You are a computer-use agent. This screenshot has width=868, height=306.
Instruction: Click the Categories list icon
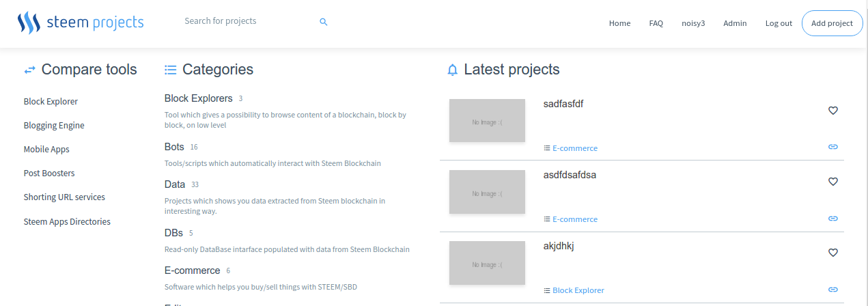tap(171, 70)
